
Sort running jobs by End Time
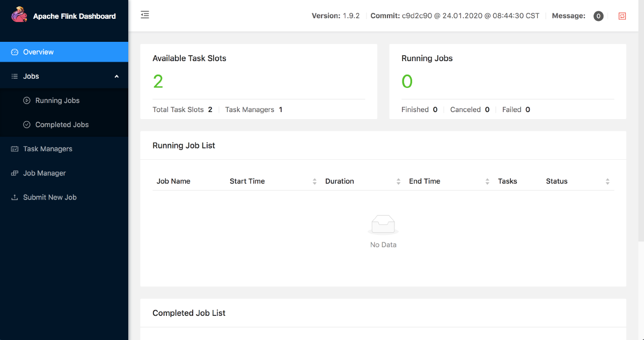487,181
